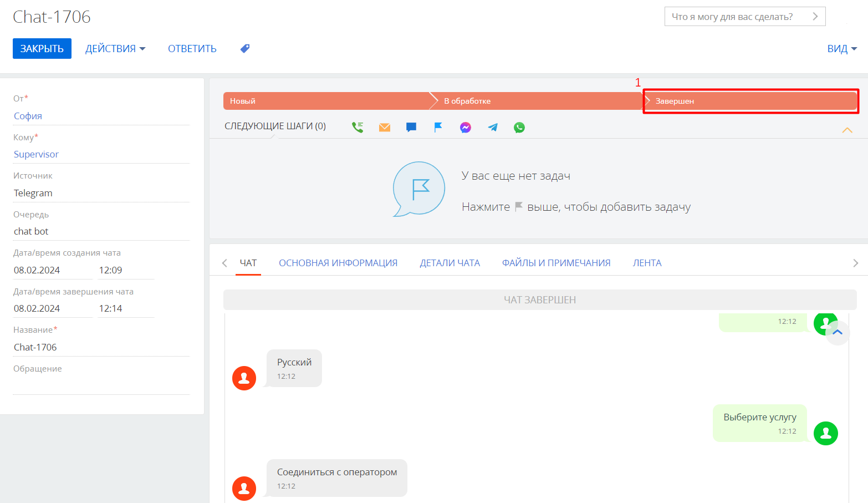Open the ОСНОВНАЯ ИНФОРМАЦИЯ tab
This screenshot has width=868, height=503.
pyautogui.click(x=338, y=263)
